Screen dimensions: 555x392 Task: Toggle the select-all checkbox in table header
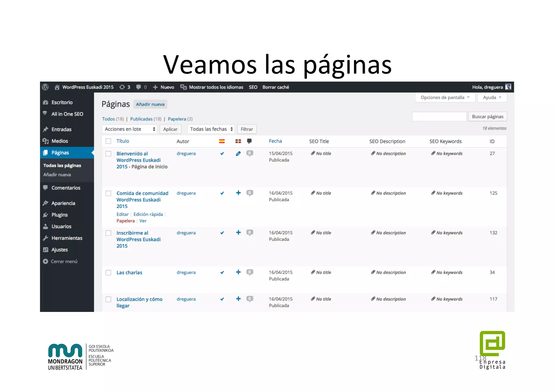(x=108, y=141)
